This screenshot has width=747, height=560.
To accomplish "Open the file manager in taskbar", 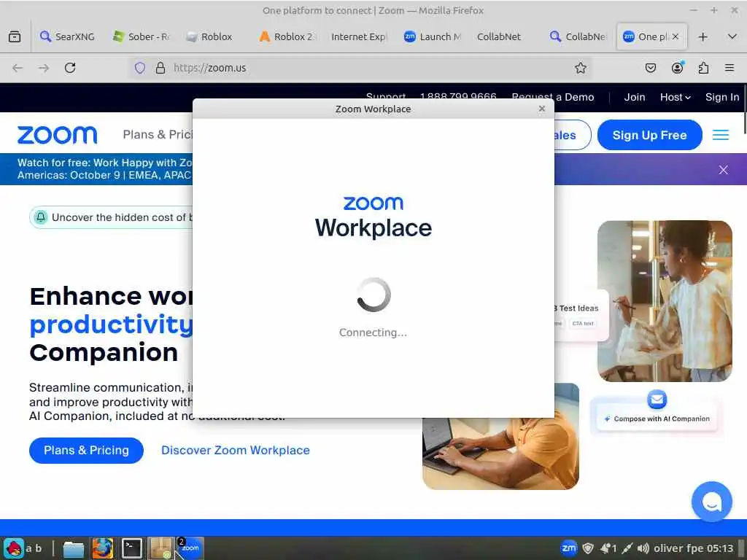I will pos(74,548).
